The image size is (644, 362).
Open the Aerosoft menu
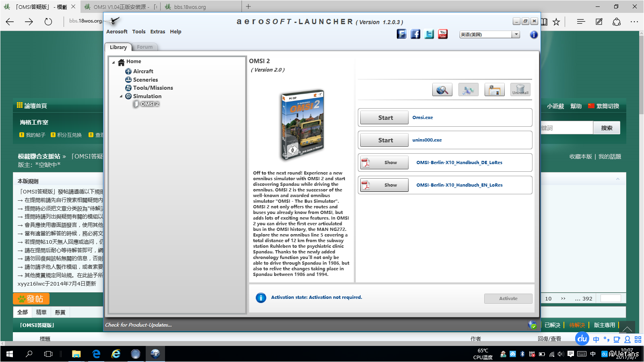117,32
